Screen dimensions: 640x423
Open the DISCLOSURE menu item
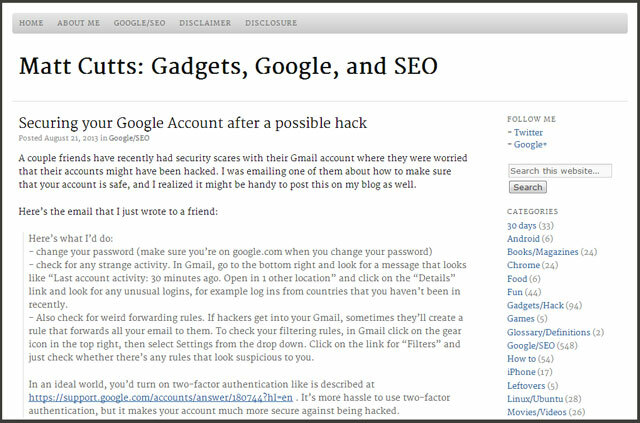tap(271, 23)
